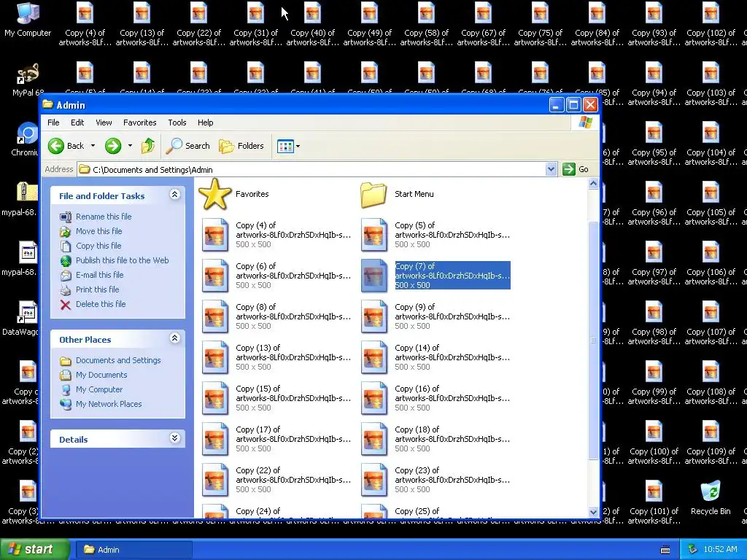Click the Delete this file red X icon
Screen dimensions: 747x560
coord(65,304)
